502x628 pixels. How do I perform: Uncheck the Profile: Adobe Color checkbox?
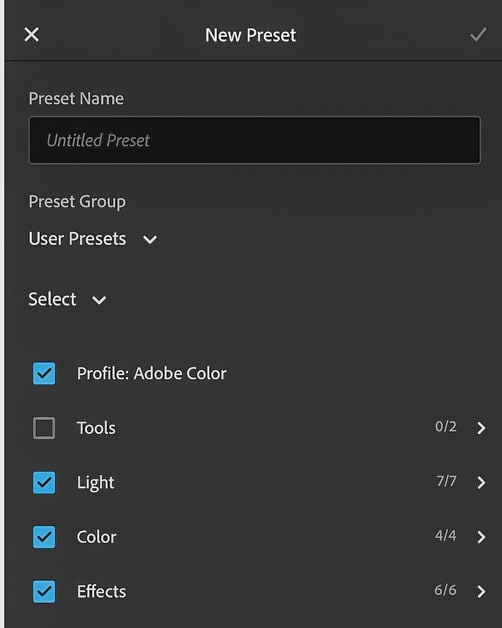pyautogui.click(x=44, y=373)
